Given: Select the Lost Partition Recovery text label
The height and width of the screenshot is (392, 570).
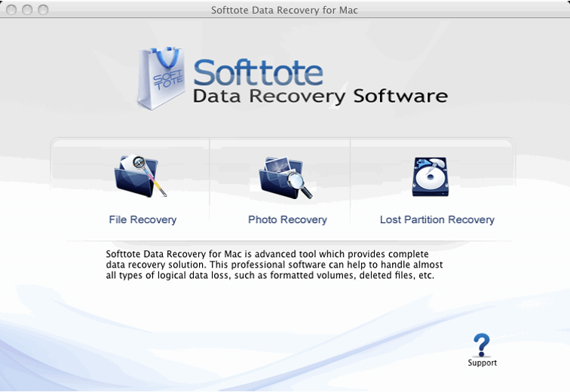Looking at the screenshot, I should coord(437,220).
